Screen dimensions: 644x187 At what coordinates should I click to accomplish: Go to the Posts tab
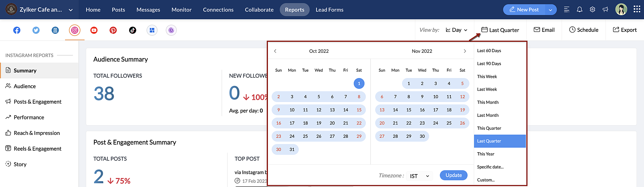[118, 10]
